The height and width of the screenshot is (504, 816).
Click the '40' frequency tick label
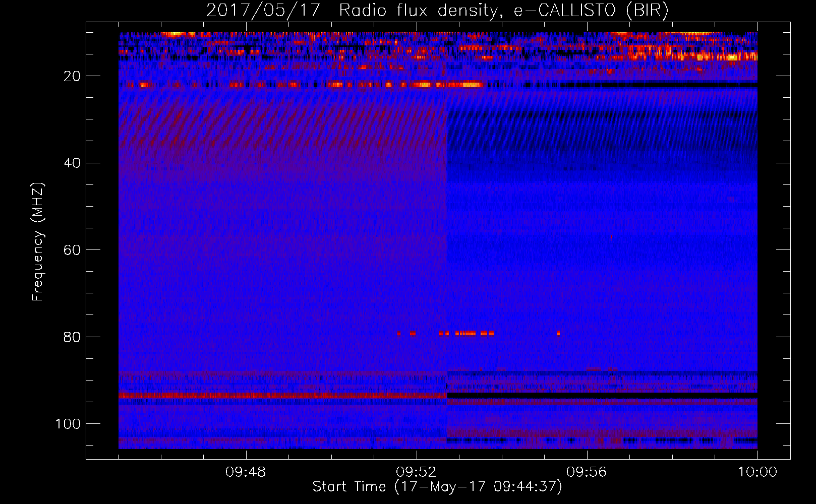pyautogui.click(x=73, y=163)
